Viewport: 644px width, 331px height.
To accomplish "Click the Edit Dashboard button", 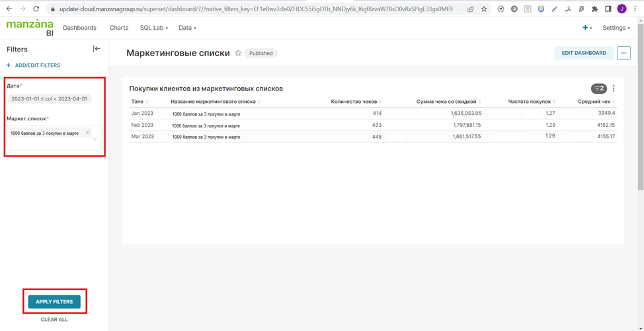I will (x=583, y=53).
